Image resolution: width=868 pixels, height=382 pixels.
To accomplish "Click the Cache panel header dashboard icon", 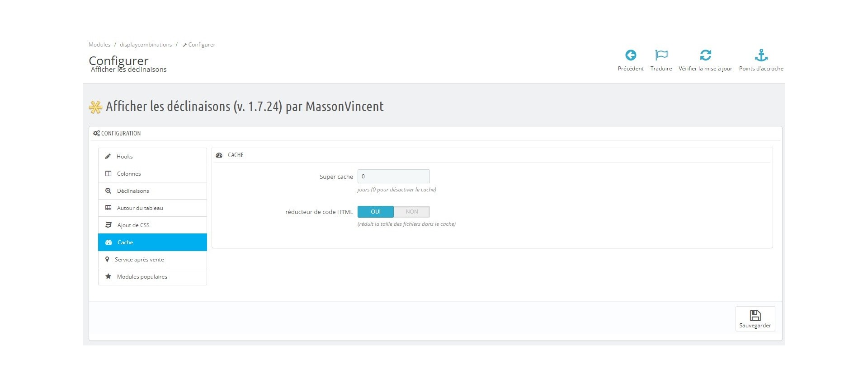I will [x=219, y=155].
